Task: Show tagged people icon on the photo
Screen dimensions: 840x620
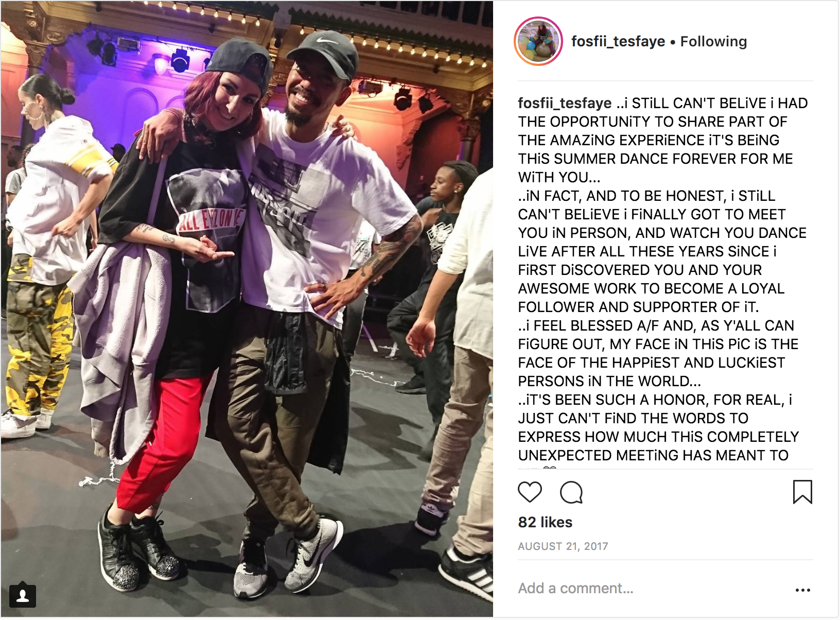Action: pyautogui.click(x=23, y=596)
